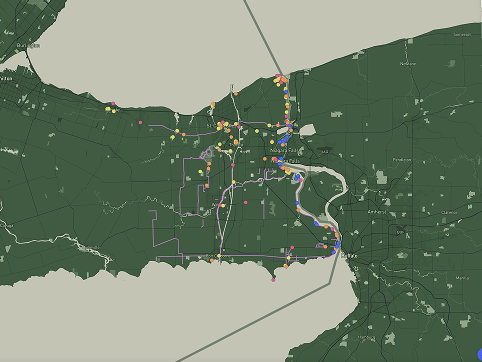Click the Newfane town label
The image size is (482, 362).
point(408,64)
